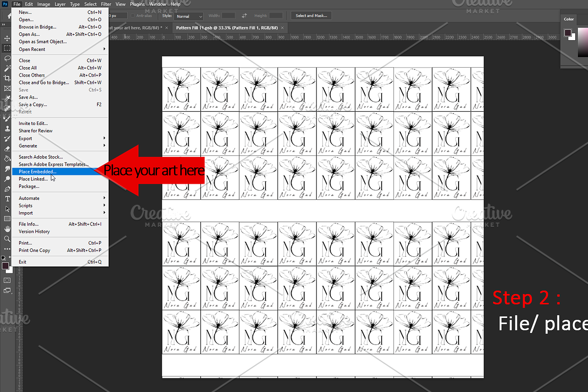Screen dimensions: 588x392
Task: Select Save As menu item
Action: [59, 97]
